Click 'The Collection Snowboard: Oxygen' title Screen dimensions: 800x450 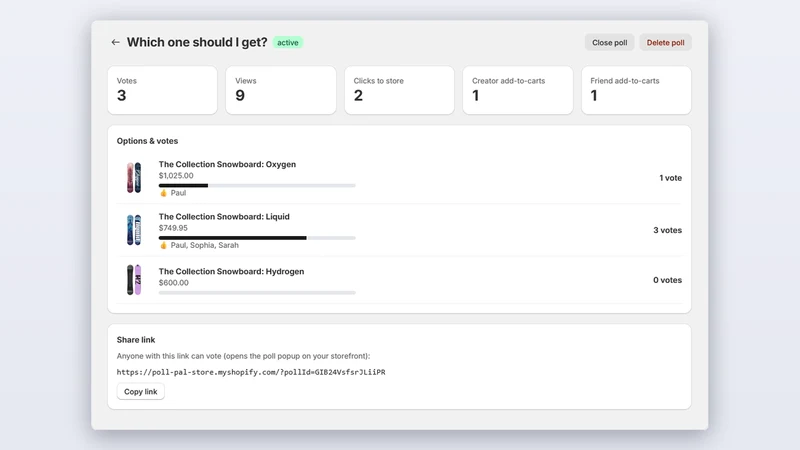[x=227, y=164]
